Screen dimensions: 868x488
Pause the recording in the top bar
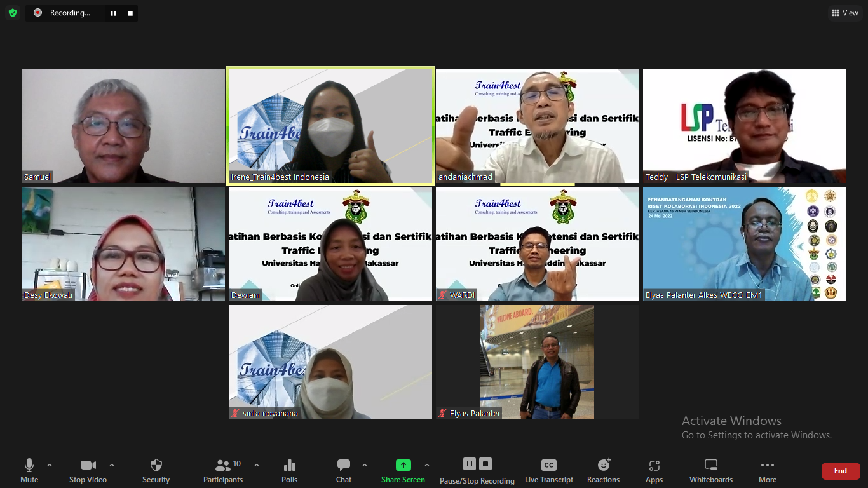coord(113,13)
